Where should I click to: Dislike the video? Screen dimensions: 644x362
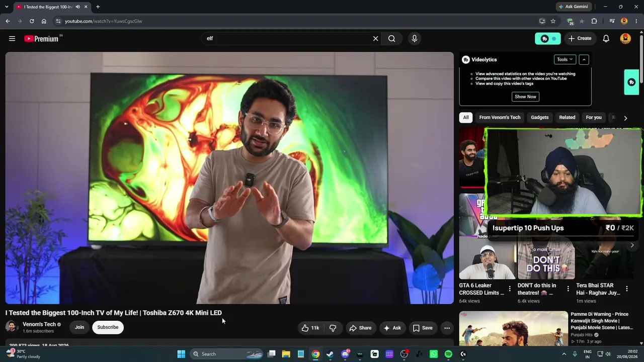(x=333, y=328)
